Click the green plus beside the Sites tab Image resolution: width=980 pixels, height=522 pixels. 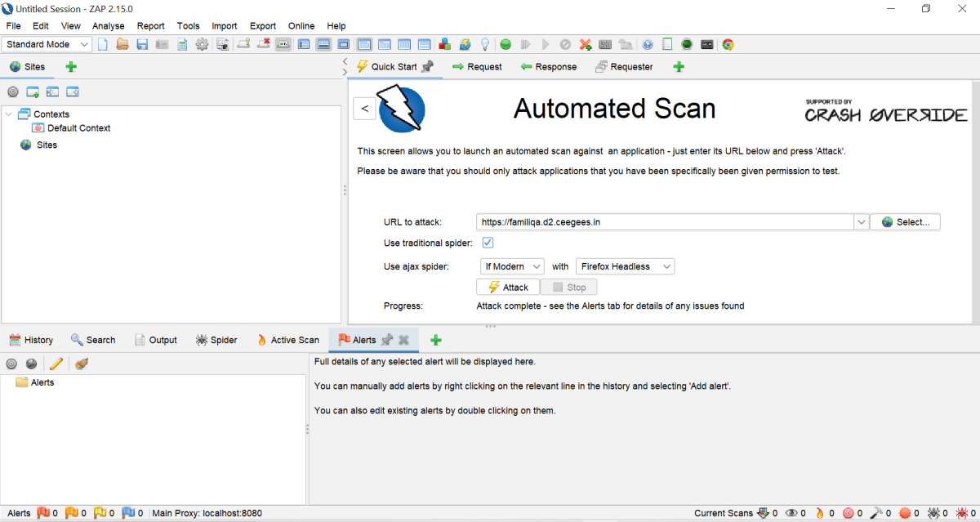71,67
